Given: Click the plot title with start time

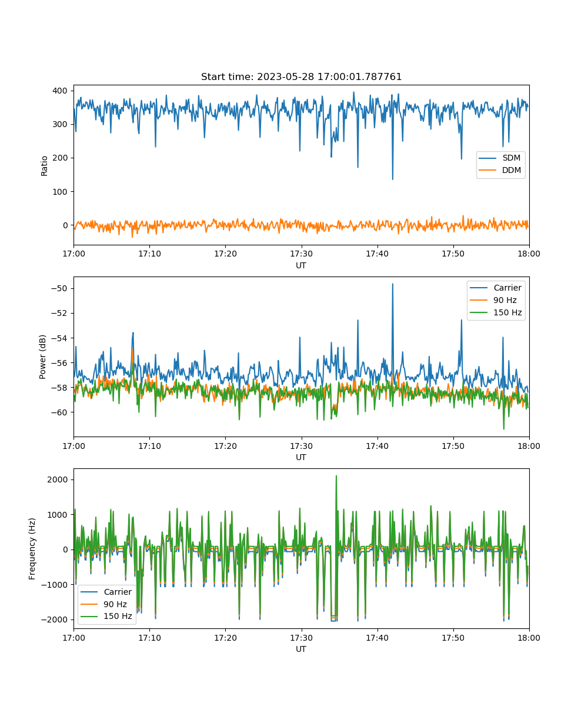Looking at the screenshot, I should [x=301, y=77].
